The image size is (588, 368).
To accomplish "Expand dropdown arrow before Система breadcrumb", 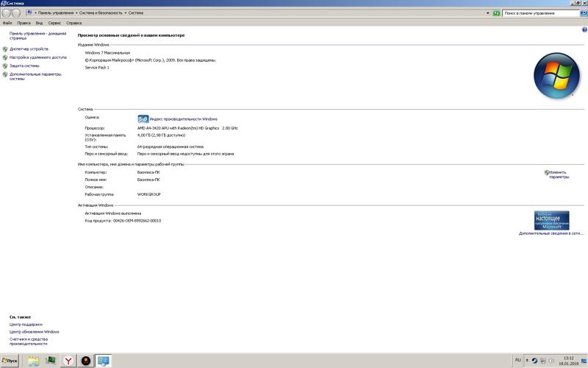I will point(126,13).
